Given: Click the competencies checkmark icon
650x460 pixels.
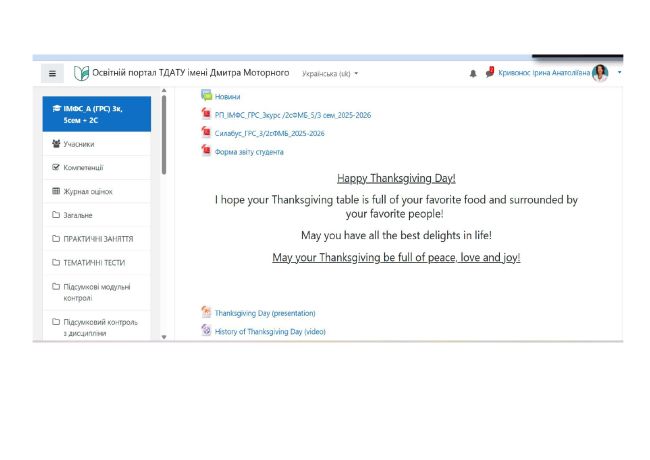Looking at the screenshot, I should (56, 167).
